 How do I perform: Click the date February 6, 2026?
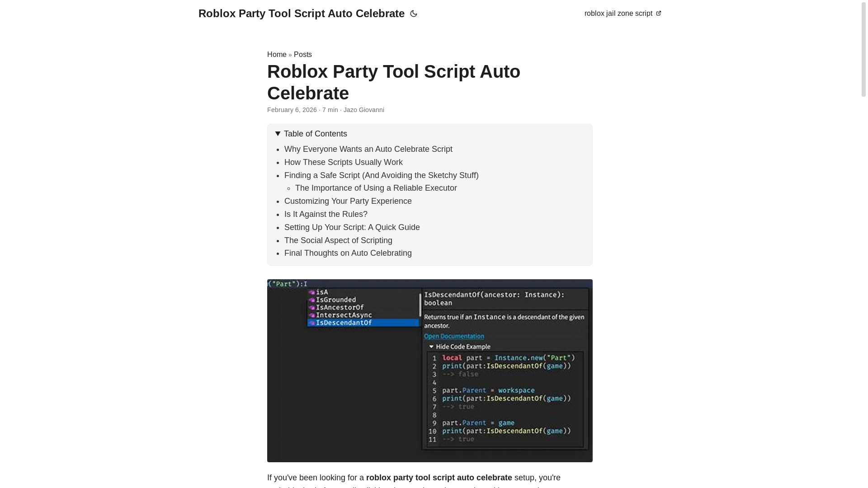292,110
